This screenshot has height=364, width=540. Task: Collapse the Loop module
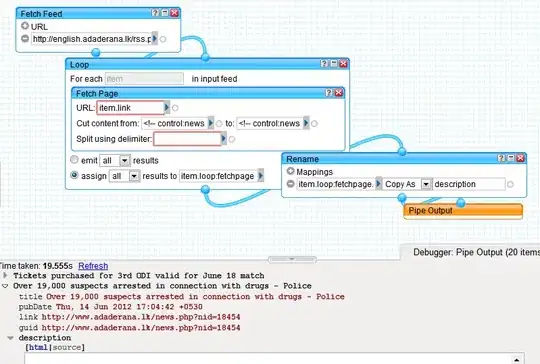(x=334, y=64)
